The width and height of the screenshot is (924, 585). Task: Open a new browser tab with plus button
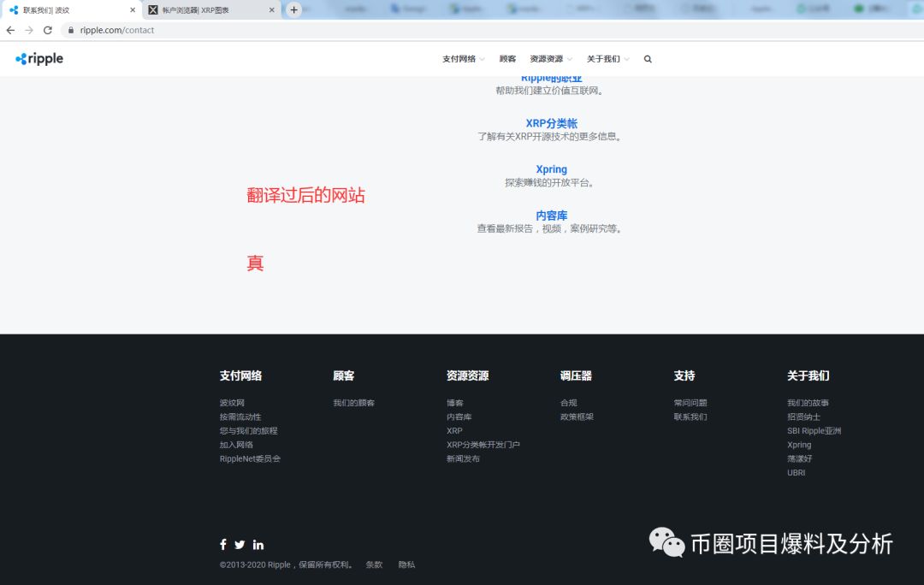point(293,10)
